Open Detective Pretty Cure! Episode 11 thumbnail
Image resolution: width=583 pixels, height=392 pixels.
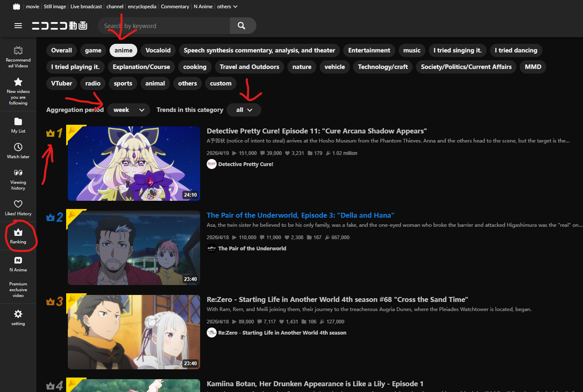(x=134, y=164)
